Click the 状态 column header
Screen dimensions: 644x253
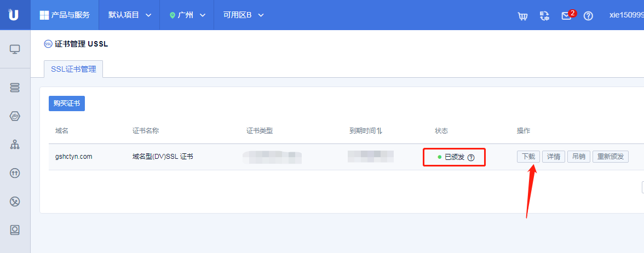(x=441, y=131)
